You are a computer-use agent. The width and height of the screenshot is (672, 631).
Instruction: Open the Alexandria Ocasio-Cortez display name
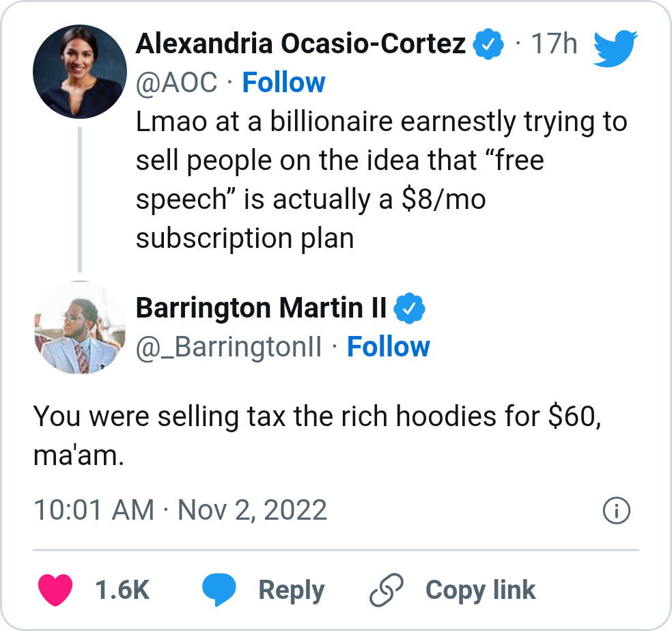click(x=301, y=44)
